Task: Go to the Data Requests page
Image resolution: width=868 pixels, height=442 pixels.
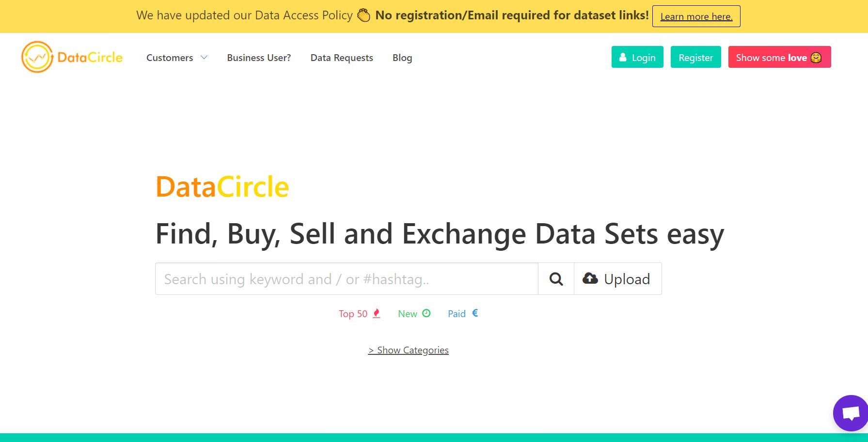Action: click(x=342, y=58)
